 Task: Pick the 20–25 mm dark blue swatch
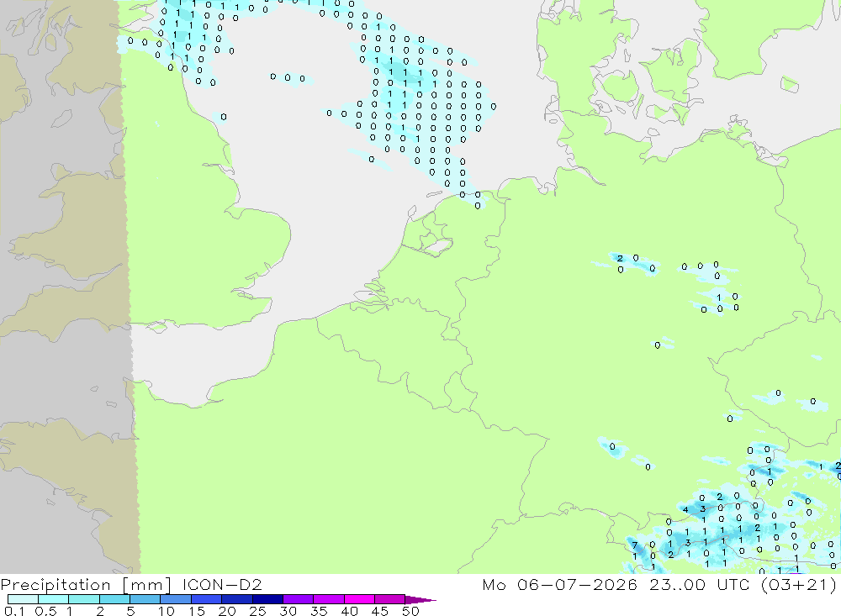(236, 599)
